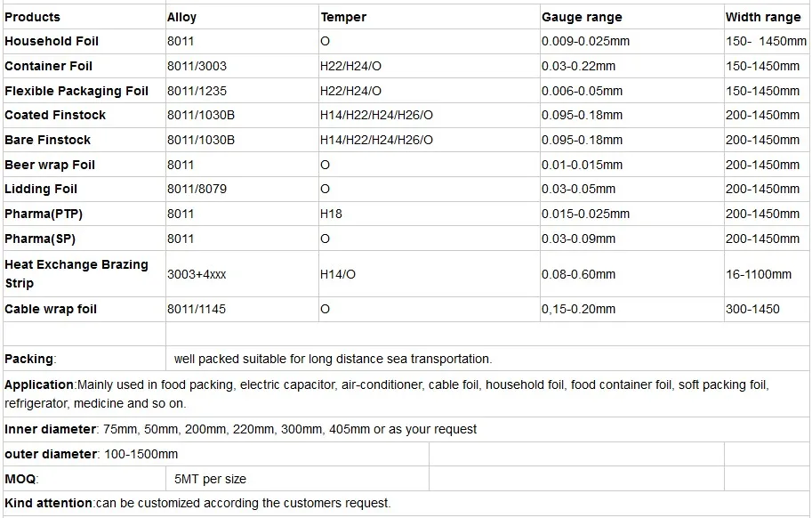This screenshot has width=812, height=518.
Task: Click the 5MT per size MOQ value
Action: pos(211,479)
